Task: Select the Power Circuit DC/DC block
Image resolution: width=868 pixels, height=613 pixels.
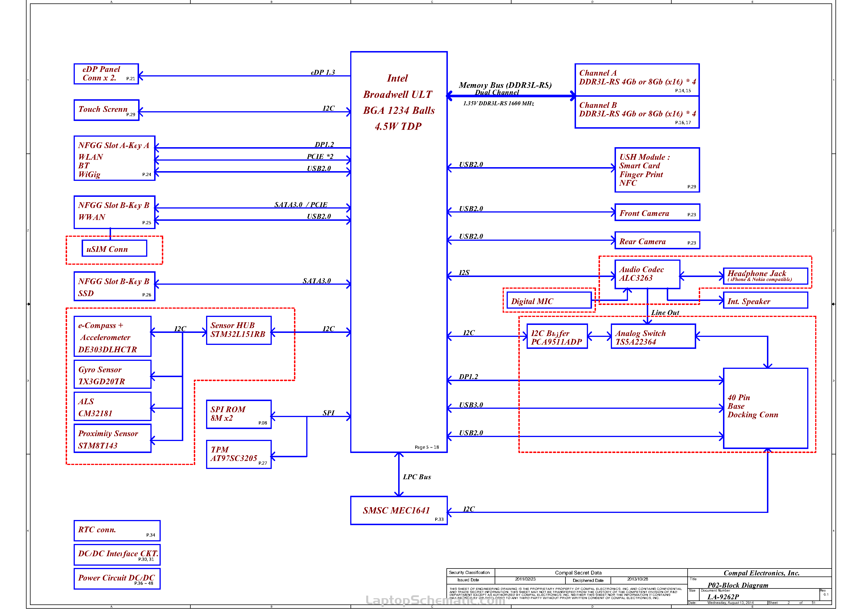Action: [x=117, y=579]
